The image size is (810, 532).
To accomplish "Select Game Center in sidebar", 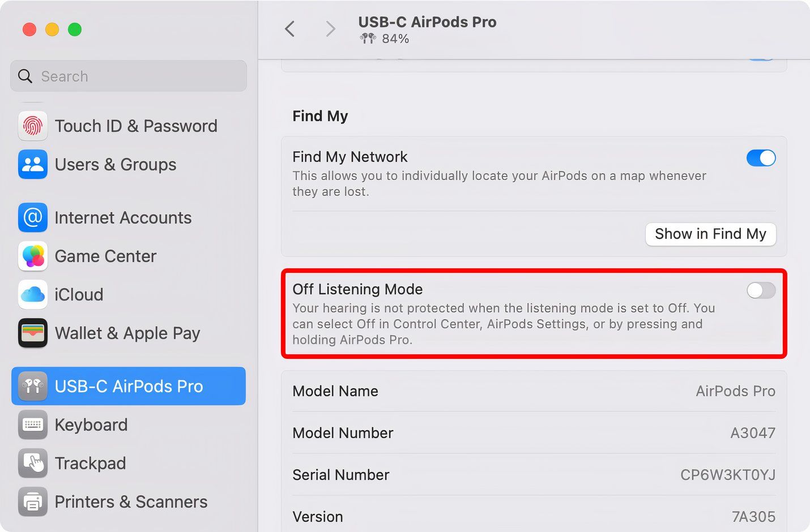I will 129,256.
